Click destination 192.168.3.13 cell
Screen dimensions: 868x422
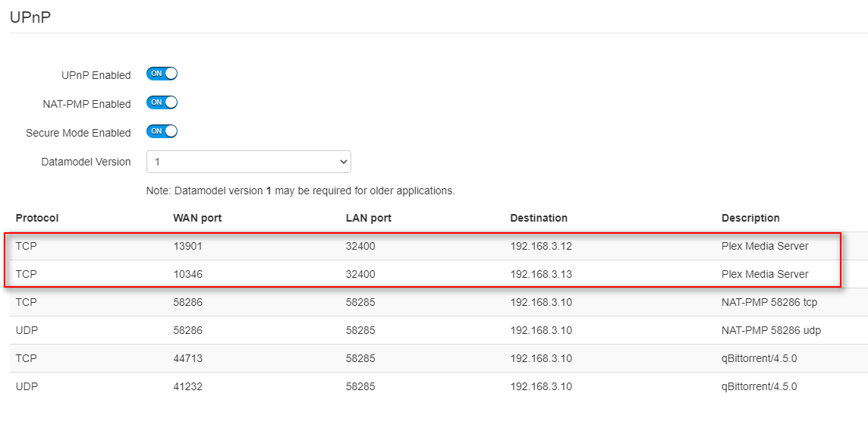[541, 274]
